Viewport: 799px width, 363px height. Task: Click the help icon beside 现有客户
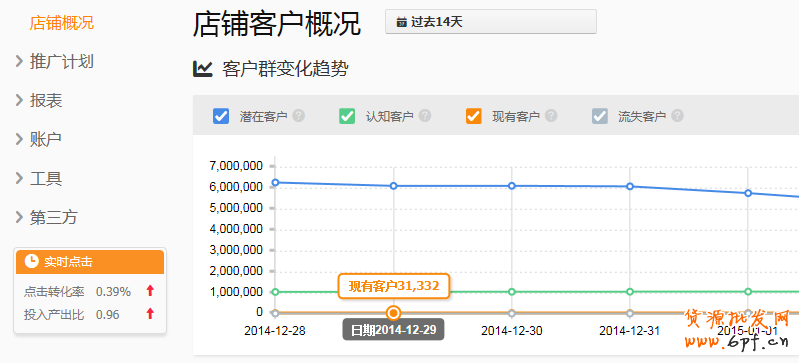[551, 116]
